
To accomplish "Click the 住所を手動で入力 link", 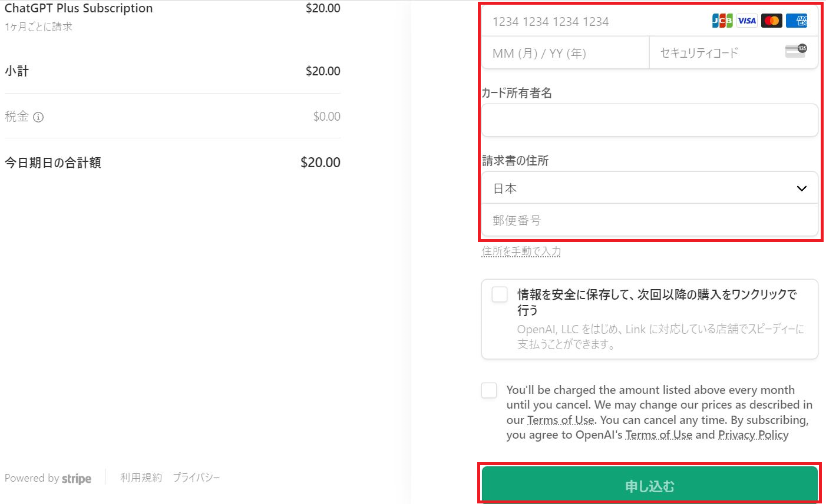I will click(521, 251).
